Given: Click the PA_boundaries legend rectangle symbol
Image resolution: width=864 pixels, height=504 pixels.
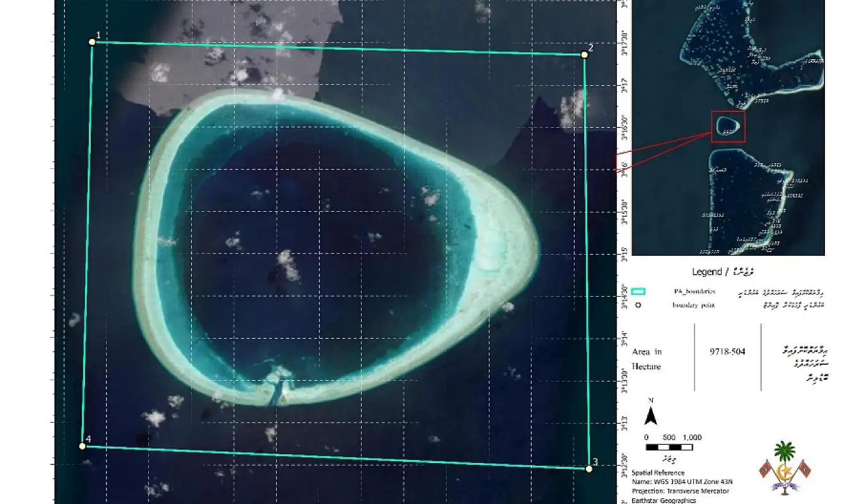Looking at the screenshot, I should 638,292.
